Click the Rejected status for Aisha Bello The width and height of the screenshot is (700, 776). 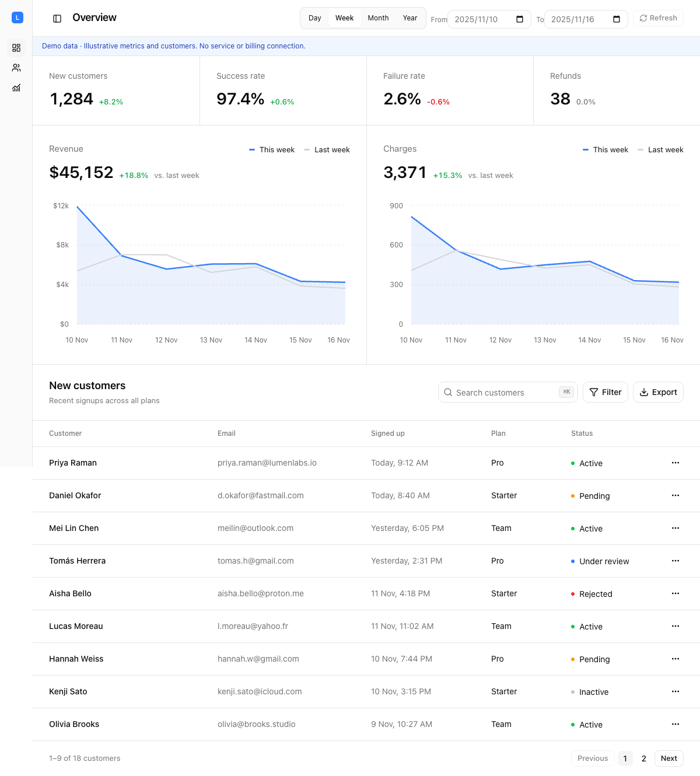[x=591, y=594]
